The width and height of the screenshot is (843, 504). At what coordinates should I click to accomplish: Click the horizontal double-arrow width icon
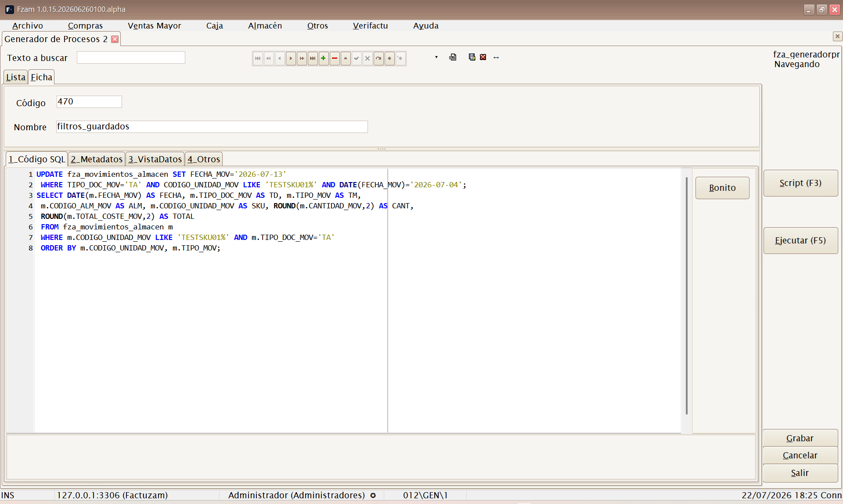point(496,57)
